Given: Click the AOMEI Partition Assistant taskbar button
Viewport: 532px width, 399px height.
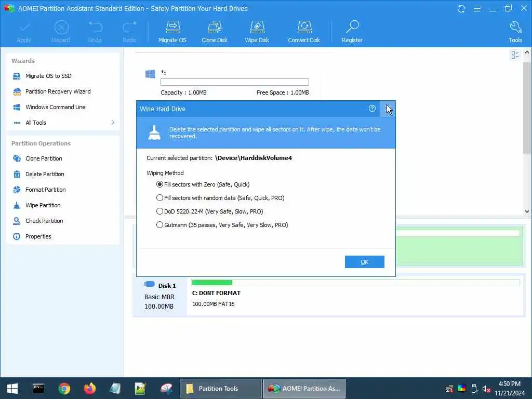Looking at the screenshot, I should [304, 389].
